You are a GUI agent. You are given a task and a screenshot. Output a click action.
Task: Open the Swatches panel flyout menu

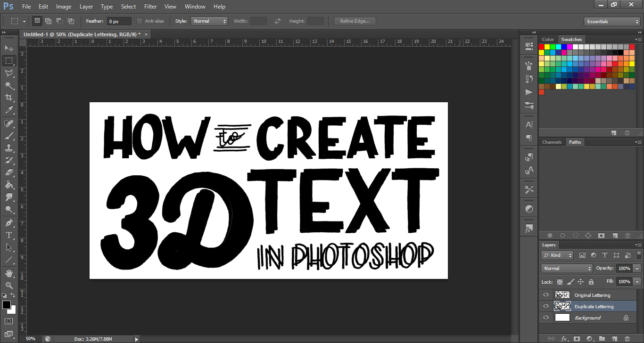tap(638, 40)
